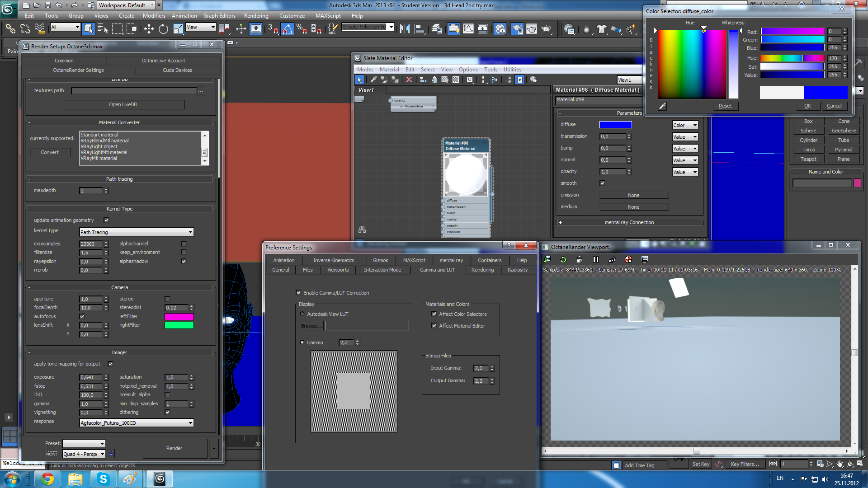This screenshot has width=868, height=488.
Task: Select the Rotate tool in main toolbar
Action: (163, 29)
